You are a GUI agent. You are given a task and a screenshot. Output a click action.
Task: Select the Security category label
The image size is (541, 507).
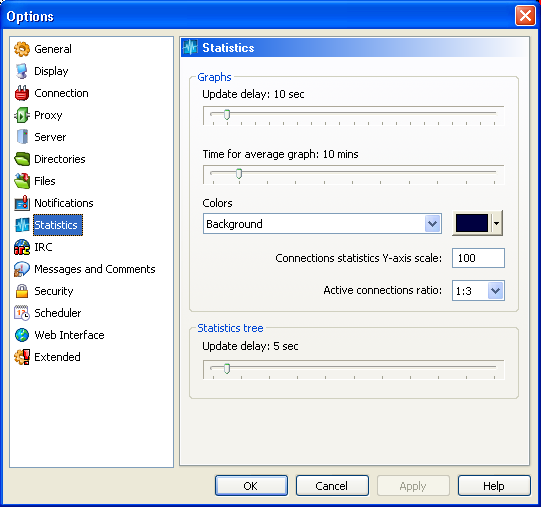(x=53, y=291)
